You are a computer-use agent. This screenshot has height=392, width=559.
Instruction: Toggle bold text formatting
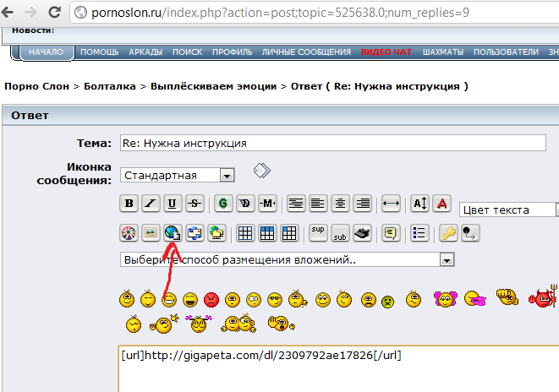coord(129,203)
